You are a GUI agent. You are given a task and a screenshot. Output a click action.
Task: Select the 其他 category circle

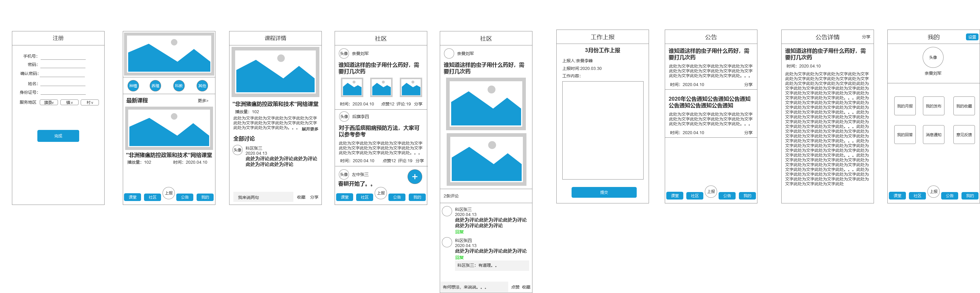[x=202, y=86]
